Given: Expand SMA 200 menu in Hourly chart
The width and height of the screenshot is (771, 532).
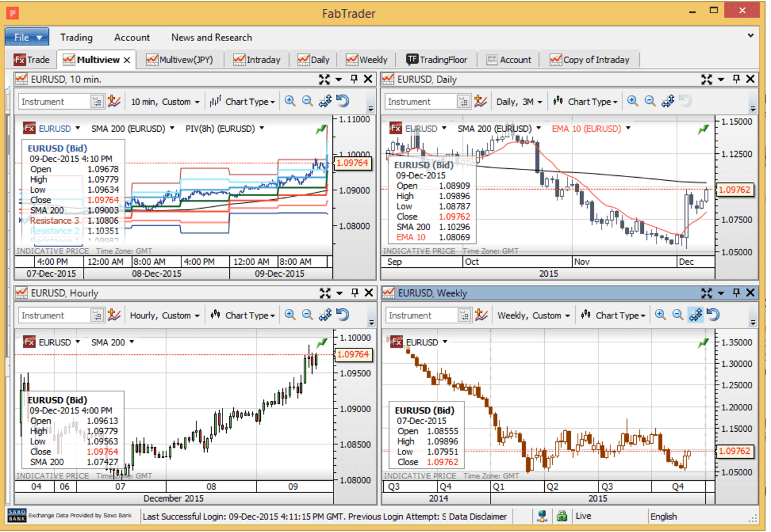Looking at the screenshot, I should pyautogui.click(x=131, y=342).
